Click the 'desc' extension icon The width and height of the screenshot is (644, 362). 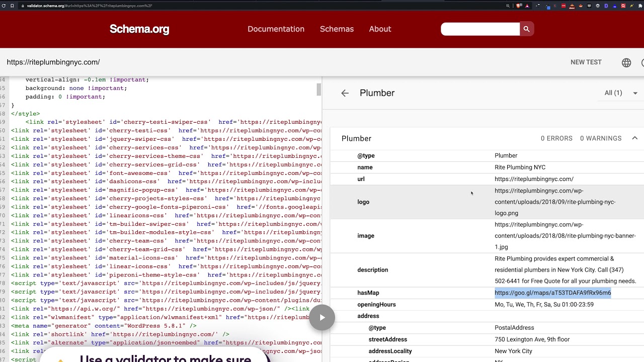(572, 7)
